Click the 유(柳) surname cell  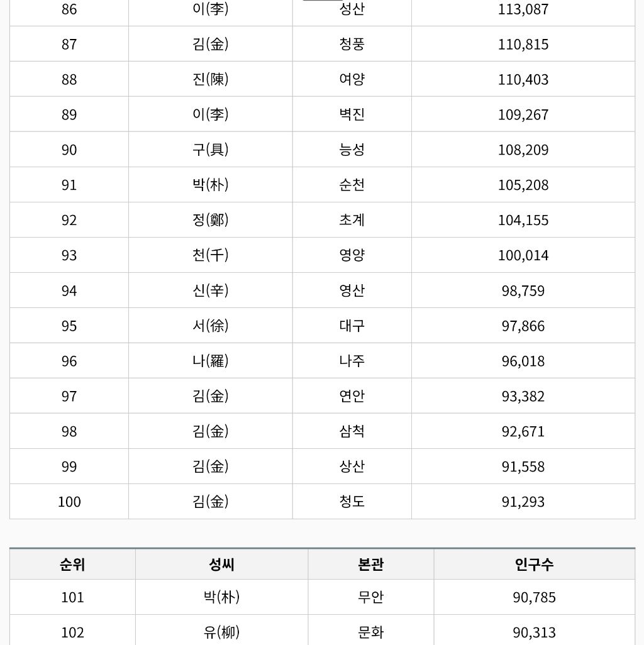tap(222, 631)
